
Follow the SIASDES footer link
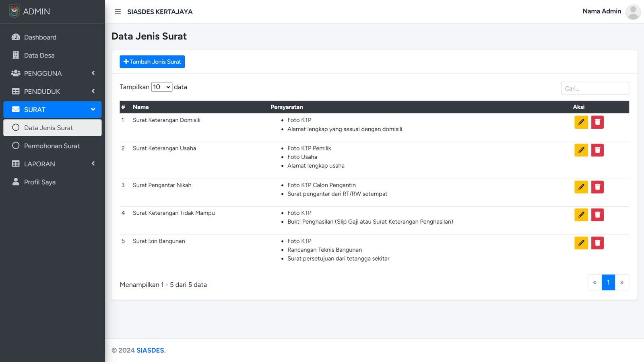click(151, 350)
